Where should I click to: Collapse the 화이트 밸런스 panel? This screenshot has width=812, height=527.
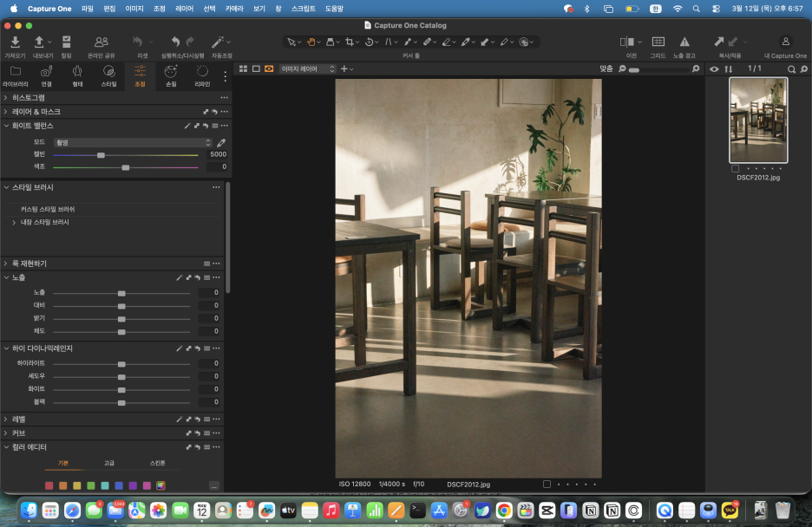click(x=6, y=125)
